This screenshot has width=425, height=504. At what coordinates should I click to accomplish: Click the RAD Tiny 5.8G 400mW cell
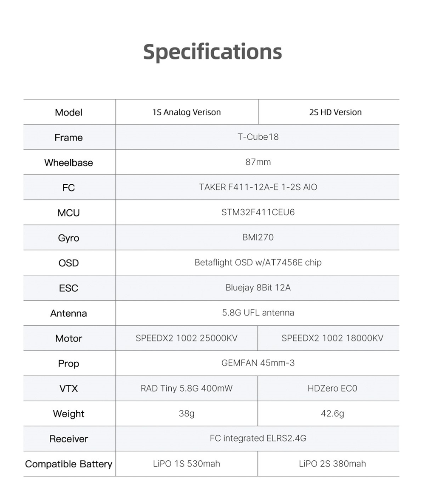(187, 388)
